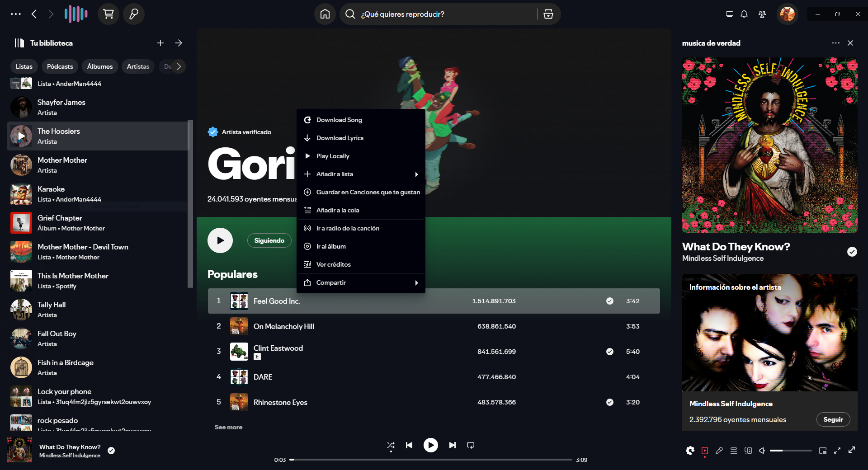The image size is (868, 470).
Task: Go to previous track
Action: [x=409, y=445]
